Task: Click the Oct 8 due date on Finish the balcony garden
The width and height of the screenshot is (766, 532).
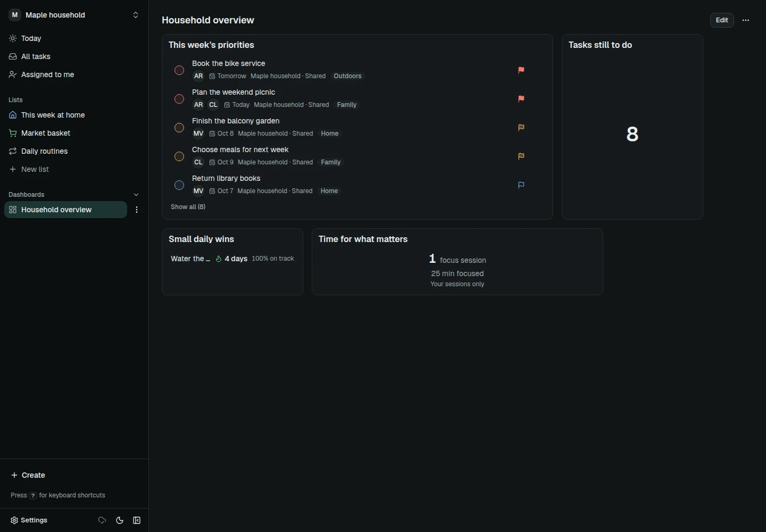Action: [222, 134]
